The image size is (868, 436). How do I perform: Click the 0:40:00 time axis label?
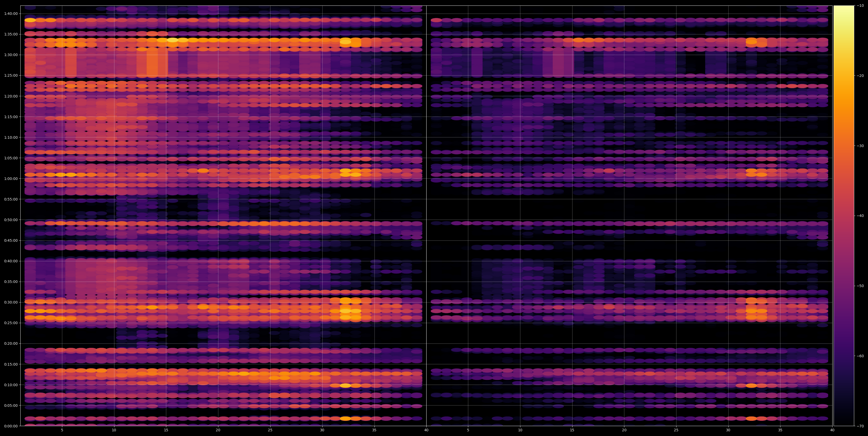point(11,261)
